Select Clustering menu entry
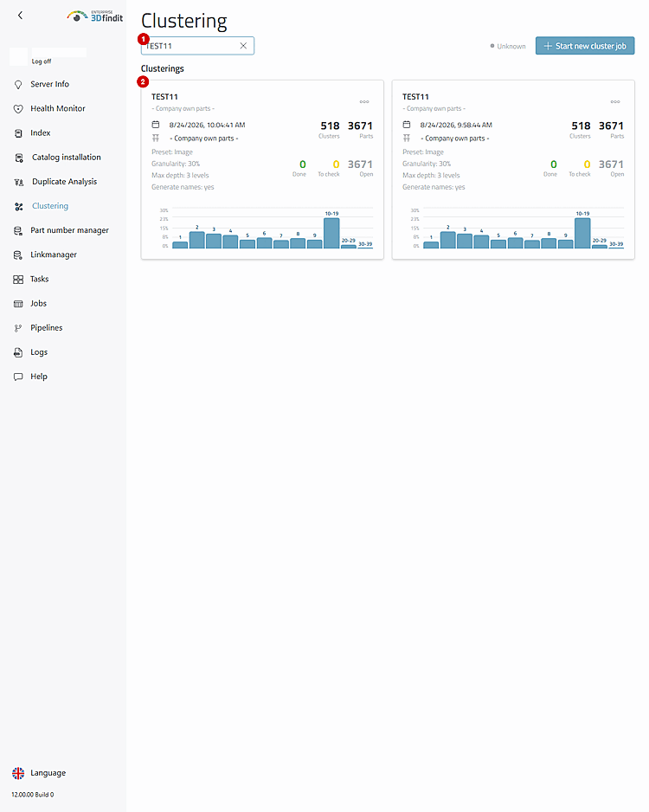Screen dimensions: 649x812 pos(50,205)
